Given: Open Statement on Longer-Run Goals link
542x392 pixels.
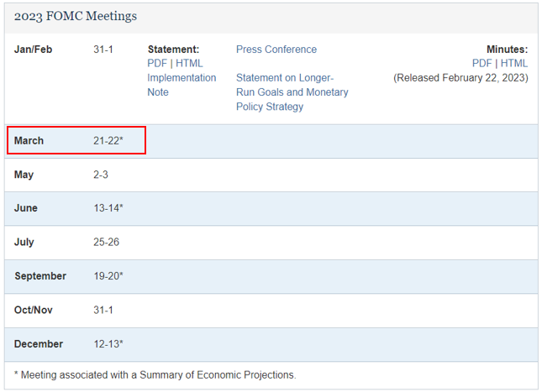Looking at the screenshot, I should pos(292,92).
